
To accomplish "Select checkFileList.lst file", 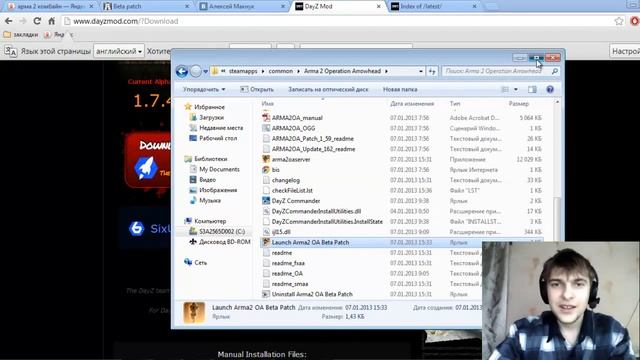I will pyautogui.click(x=292, y=191).
